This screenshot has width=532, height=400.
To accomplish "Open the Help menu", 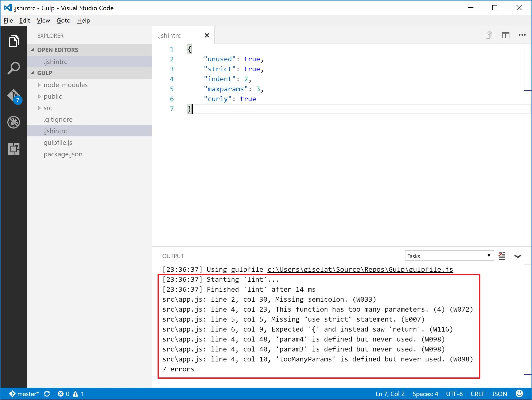I will pos(84,20).
